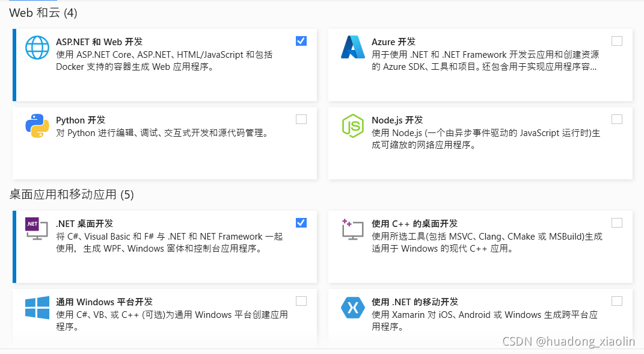Uncheck the ASP.NET 和 Web 开发 checkbox
This screenshot has height=354, width=644.
point(301,41)
